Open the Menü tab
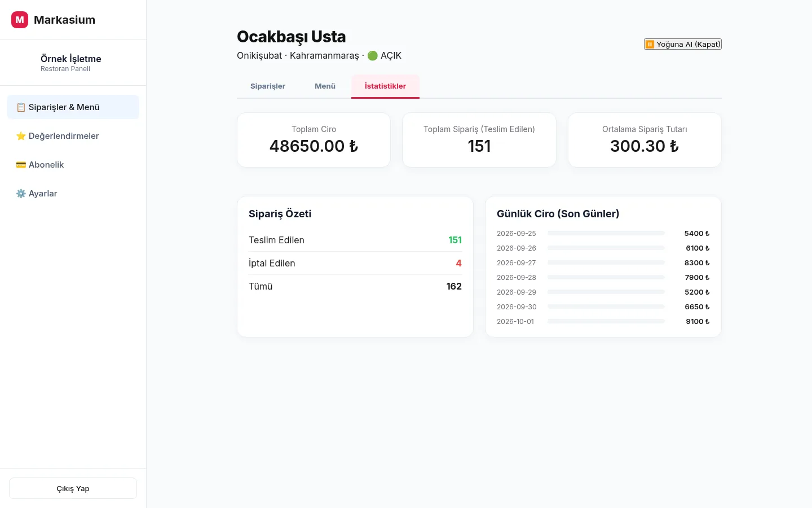This screenshot has height=508, width=812. click(x=325, y=86)
